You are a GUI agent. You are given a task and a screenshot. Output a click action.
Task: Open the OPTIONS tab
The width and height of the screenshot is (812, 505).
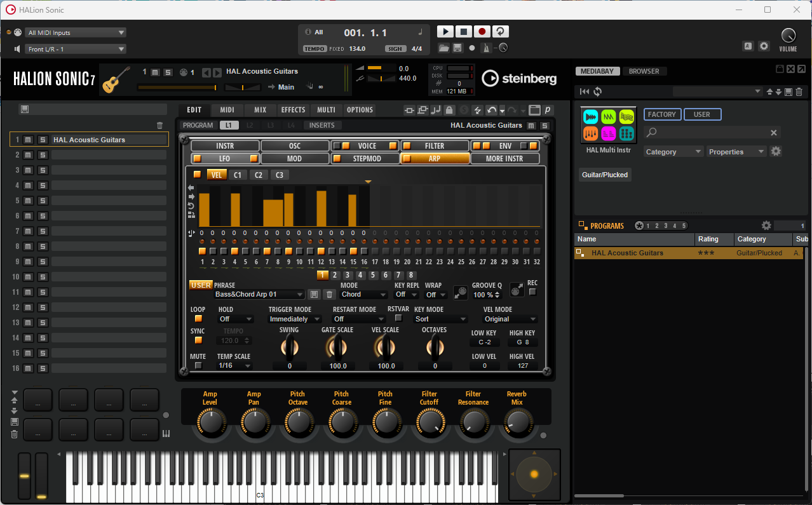360,110
